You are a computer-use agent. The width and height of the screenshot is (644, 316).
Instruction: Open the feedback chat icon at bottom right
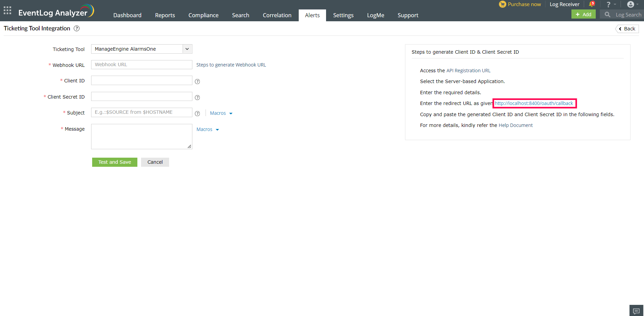click(x=636, y=311)
